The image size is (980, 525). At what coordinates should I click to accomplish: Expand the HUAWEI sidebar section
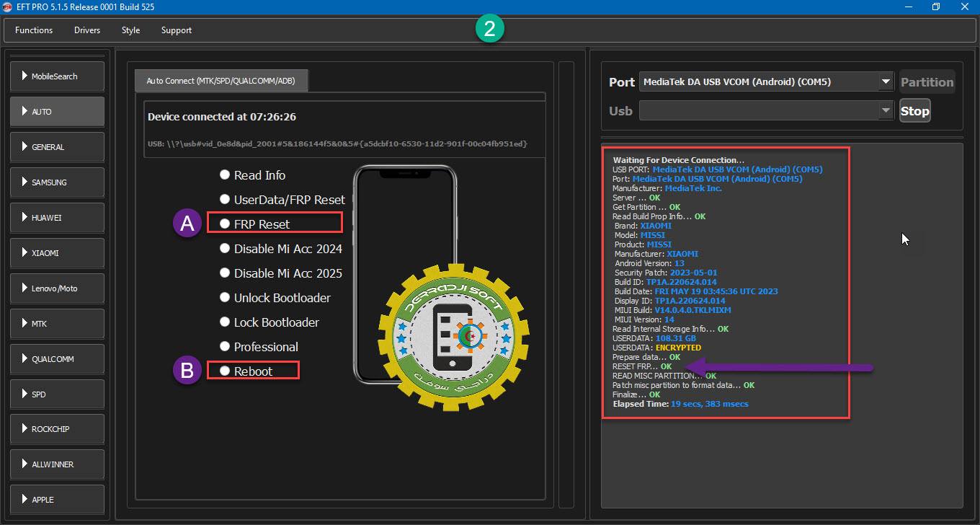click(58, 217)
